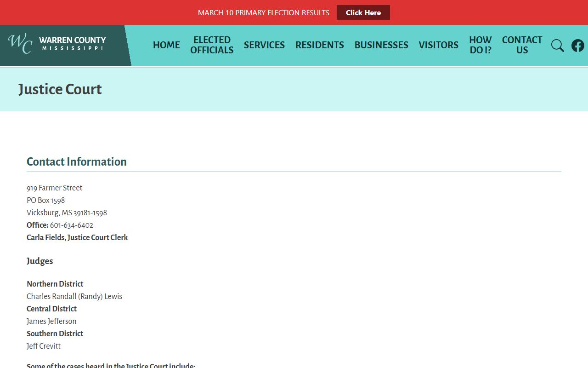Click the James Jefferson name
588x368 pixels.
(51, 321)
